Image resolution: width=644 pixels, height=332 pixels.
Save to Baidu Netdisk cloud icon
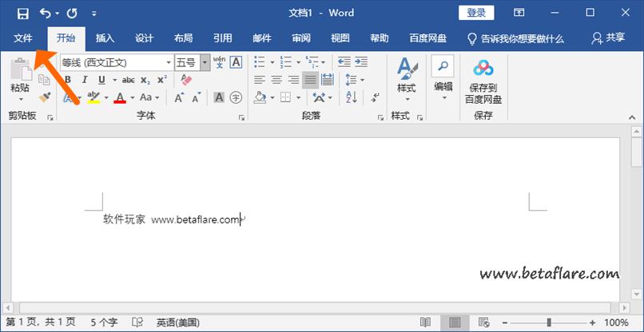483,69
